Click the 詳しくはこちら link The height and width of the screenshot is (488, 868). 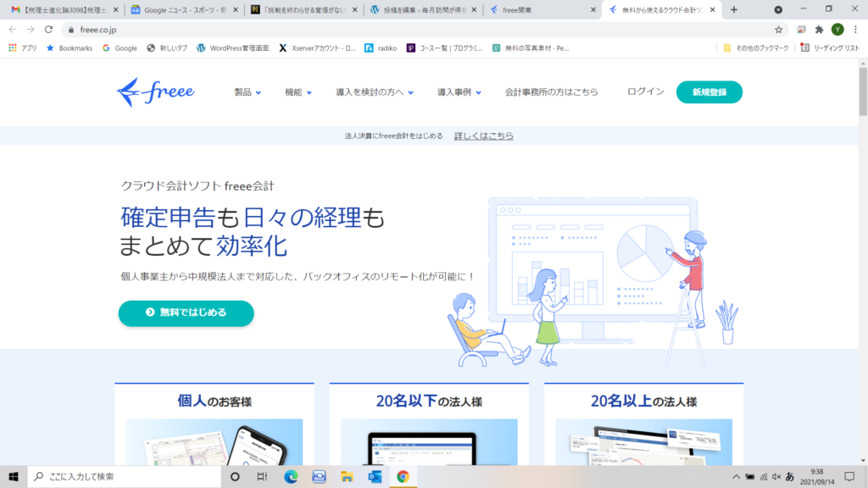click(x=483, y=136)
